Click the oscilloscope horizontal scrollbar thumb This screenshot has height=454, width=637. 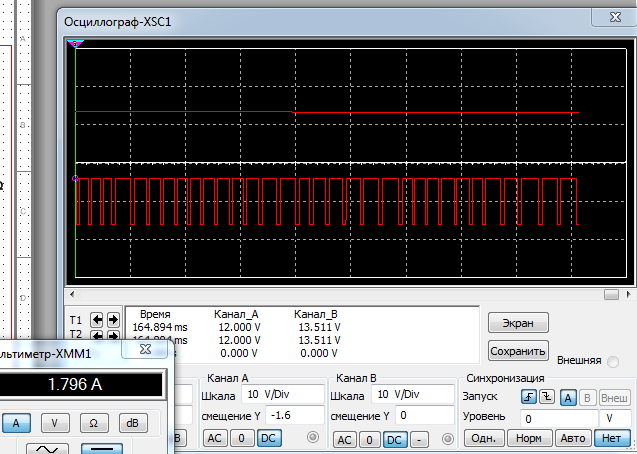(x=611, y=294)
